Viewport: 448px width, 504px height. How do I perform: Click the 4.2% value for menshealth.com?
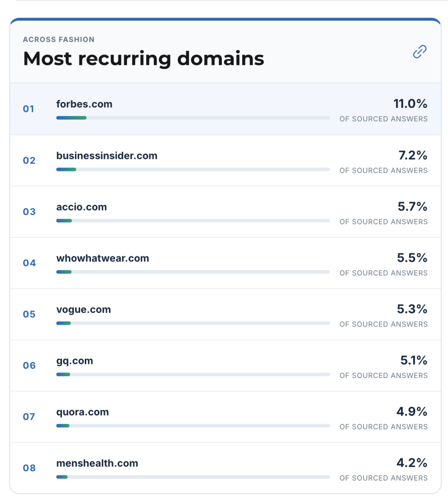point(412,463)
